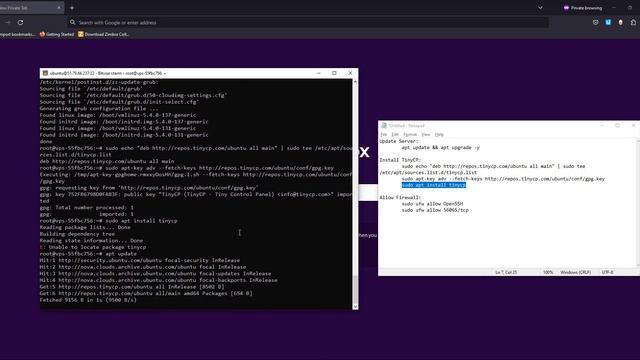Open the File menu in Notepad
The height and width of the screenshot is (360, 640).
point(383,134)
